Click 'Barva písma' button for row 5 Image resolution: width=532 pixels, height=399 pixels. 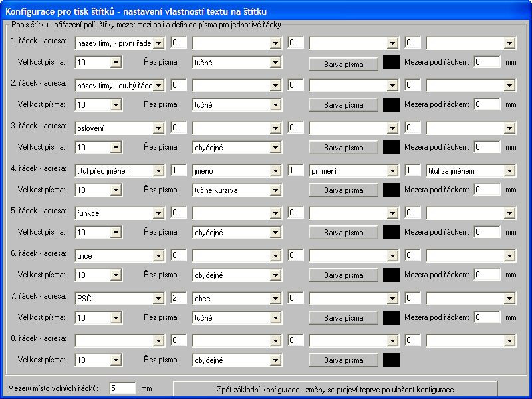[343, 233]
